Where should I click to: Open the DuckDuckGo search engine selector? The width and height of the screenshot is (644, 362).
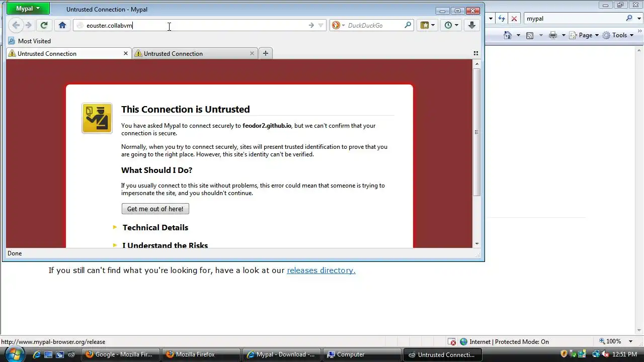[x=338, y=25]
